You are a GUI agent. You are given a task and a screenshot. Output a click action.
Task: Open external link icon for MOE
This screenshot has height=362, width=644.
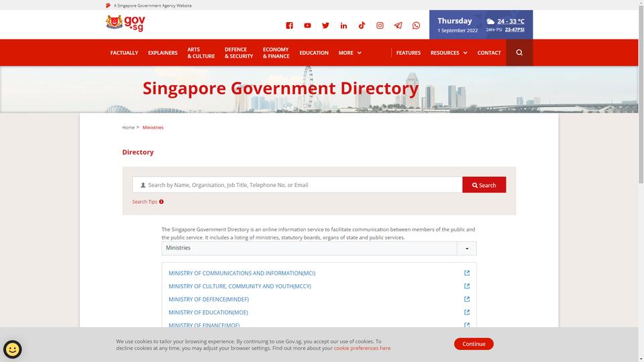pyautogui.click(x=467, y=312)
